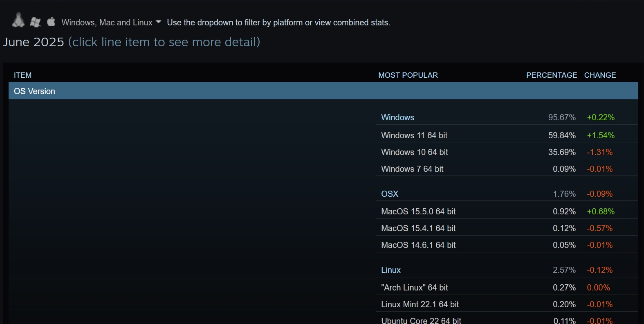Click the -1.31% change value
Screen dimensions: 644x324
[x=600, y=152]
